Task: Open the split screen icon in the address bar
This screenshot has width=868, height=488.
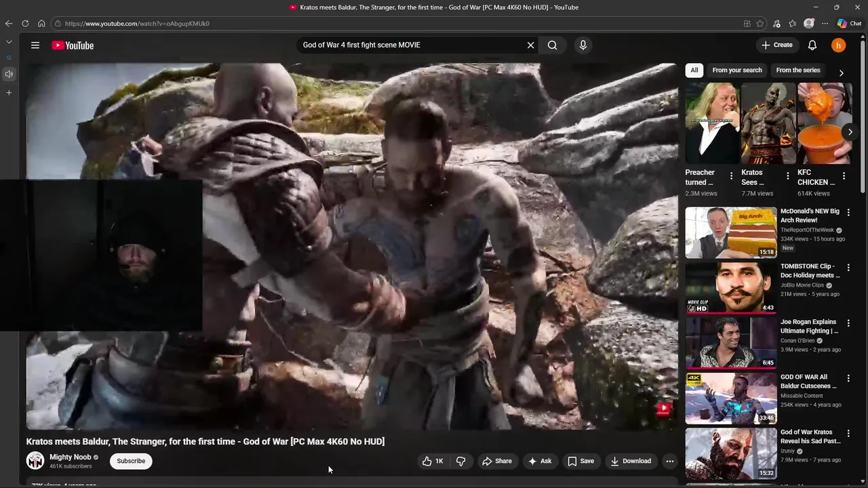Action: click(747, 24)
